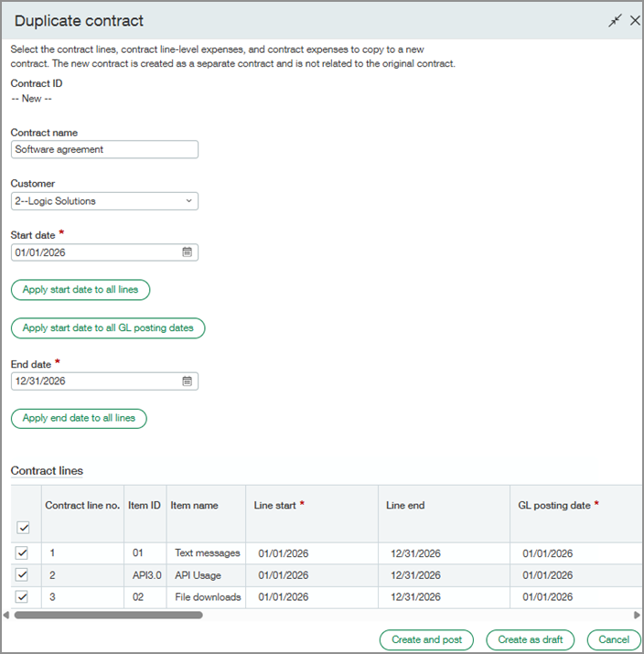Apply start date to all GL posting dates

coord(108,328)
